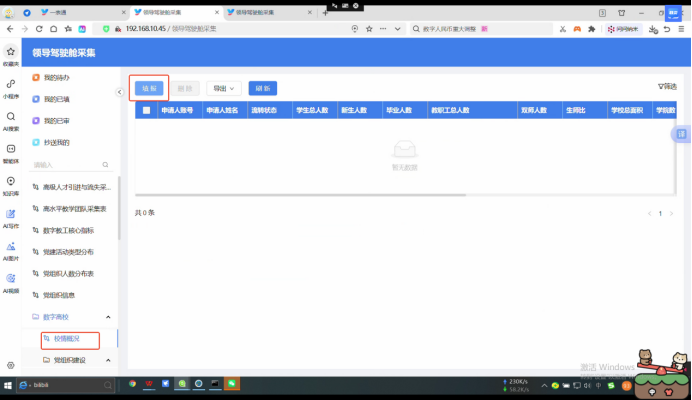The image size is (692, 400).
Task: Click the 填报 button
Action: 149,88
